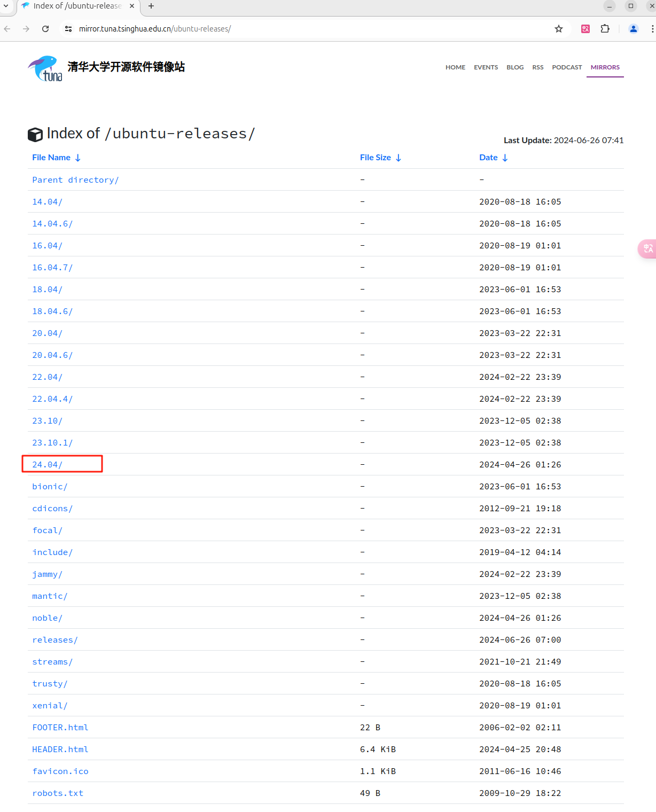Open site information icon in address bar
656x812 pixels.
point(68,29)
